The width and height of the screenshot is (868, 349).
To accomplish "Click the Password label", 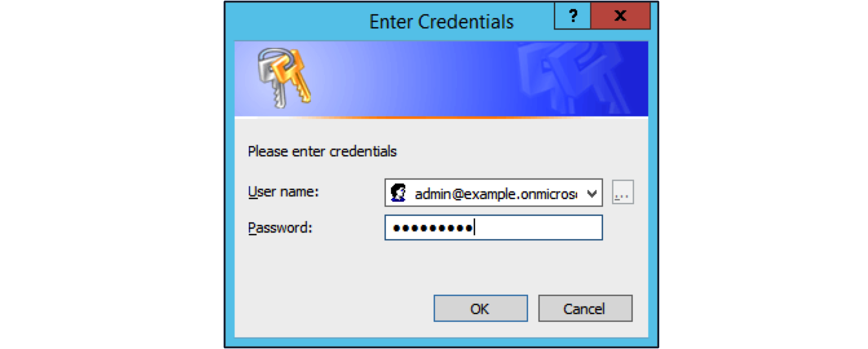I will (x=280, y=228).
